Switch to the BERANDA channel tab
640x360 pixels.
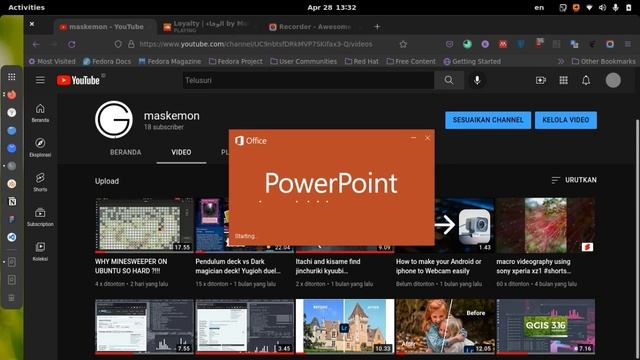coord(125,152)
